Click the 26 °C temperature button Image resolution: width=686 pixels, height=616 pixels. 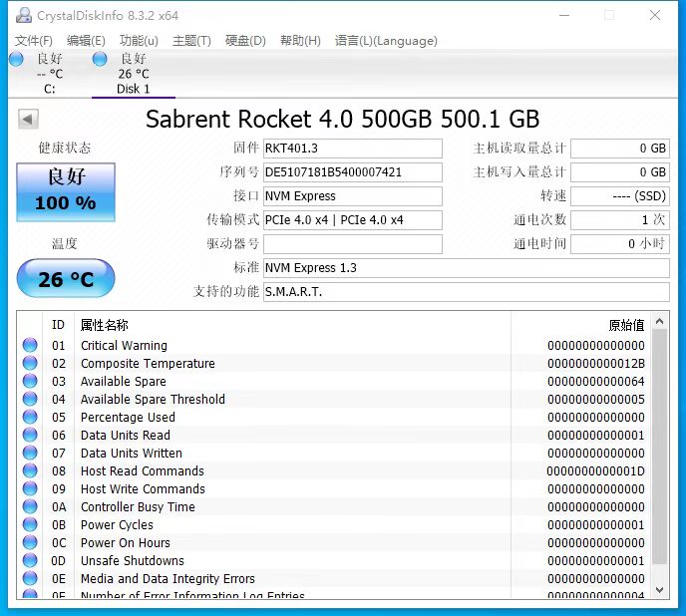point(66,278)
